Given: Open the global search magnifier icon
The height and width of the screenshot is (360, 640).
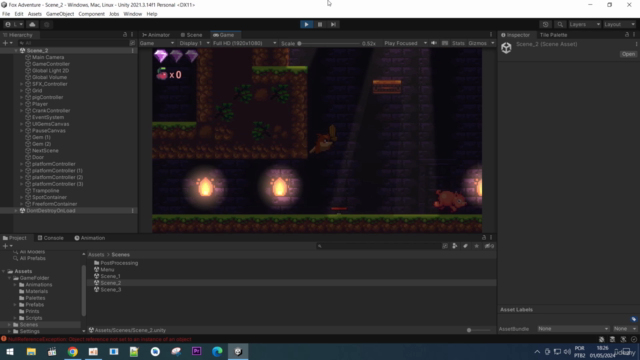Looking at the screenshot, I should [x=560, y=24].
